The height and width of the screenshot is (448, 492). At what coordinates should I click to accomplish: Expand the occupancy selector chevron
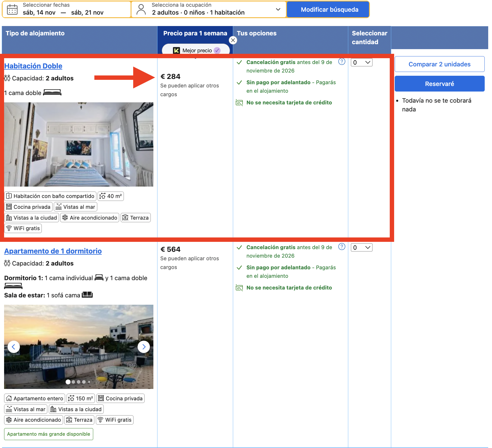pyautogui.click(x=278, y=9)
